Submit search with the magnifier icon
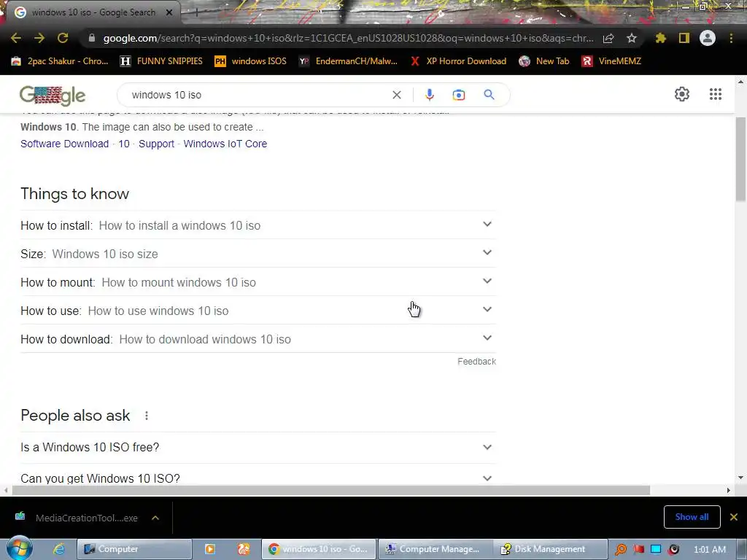The height and width of the screenshot is (560, 747). coord(489,94)
